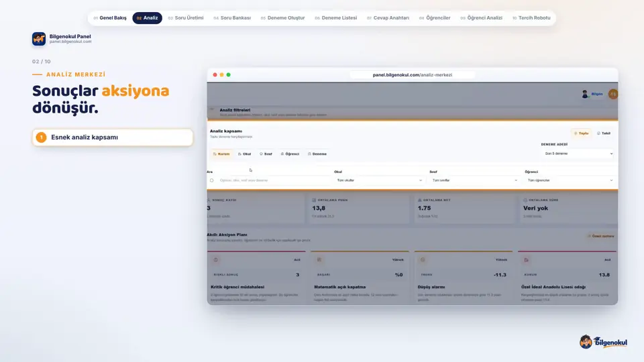Open the Tüm sınıflar dropdown
The width and height of the screenshot is (644, 362).
[x=474, y=180]
